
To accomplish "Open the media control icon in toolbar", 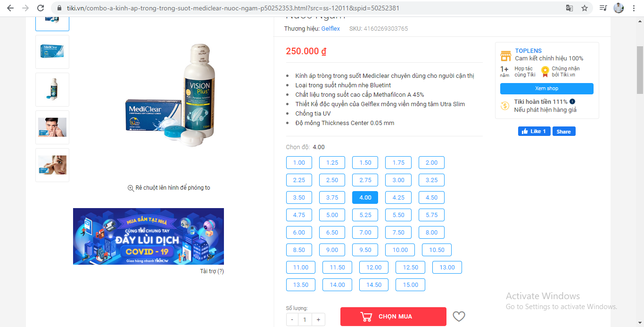I will tap(603, 8).
